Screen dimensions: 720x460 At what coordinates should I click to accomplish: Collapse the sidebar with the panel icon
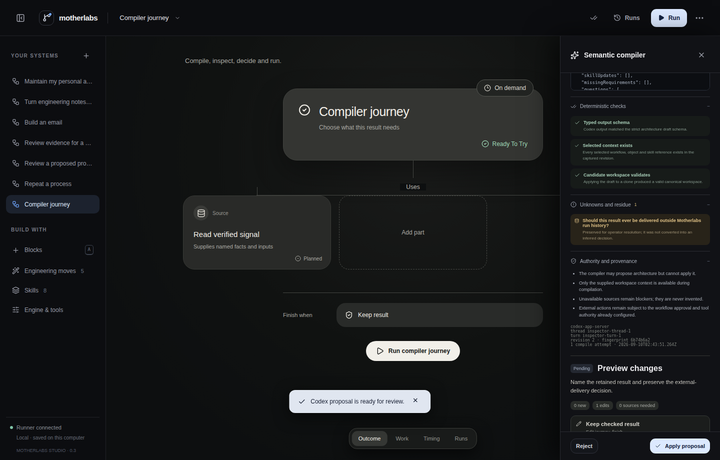[x=20, y=18]
